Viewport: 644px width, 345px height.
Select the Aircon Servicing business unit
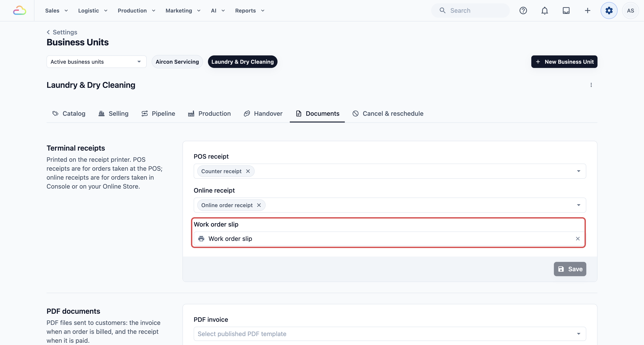click(x=177, y=62)
